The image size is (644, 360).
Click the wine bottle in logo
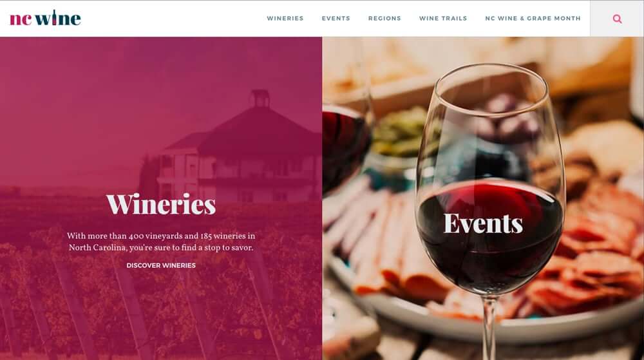[54, 17]
